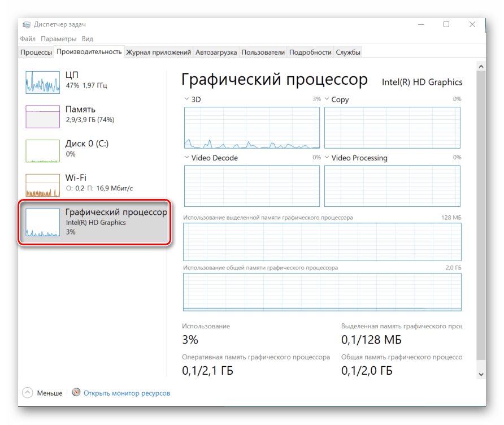
Task: Click the shared GPU memory graph
Action: (322, 292)
